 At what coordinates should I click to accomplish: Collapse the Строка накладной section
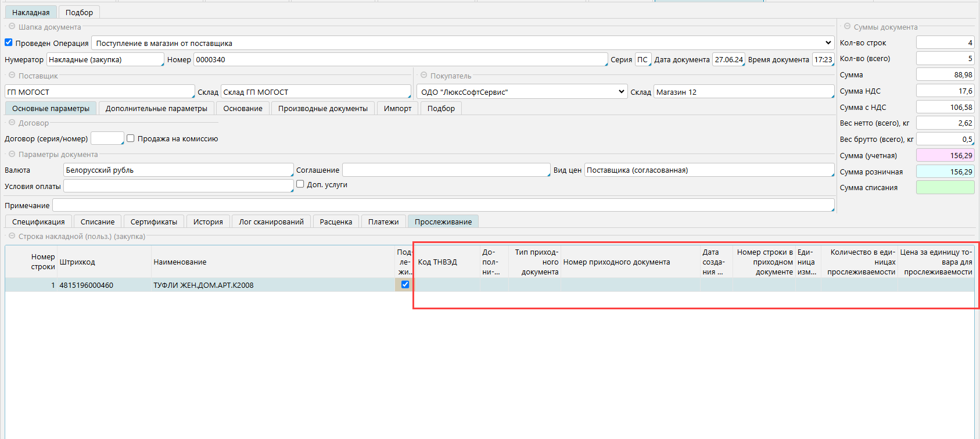[x=12, y=236]
